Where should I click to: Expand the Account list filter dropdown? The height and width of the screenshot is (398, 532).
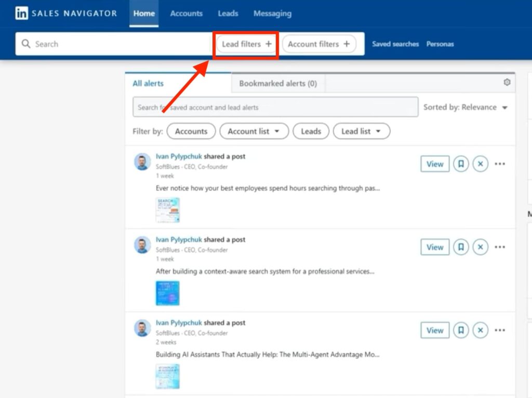click(x=254, y=131)
